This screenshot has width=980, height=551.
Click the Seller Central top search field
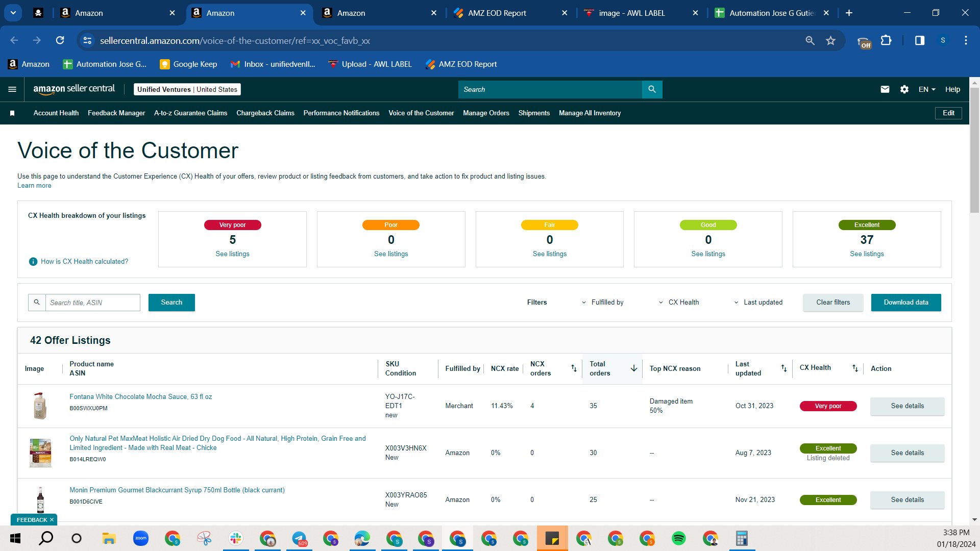[550, 89]
